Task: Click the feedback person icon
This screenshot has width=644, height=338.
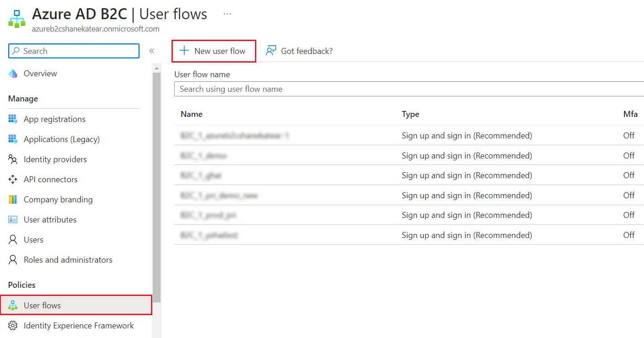Action: 271,51
